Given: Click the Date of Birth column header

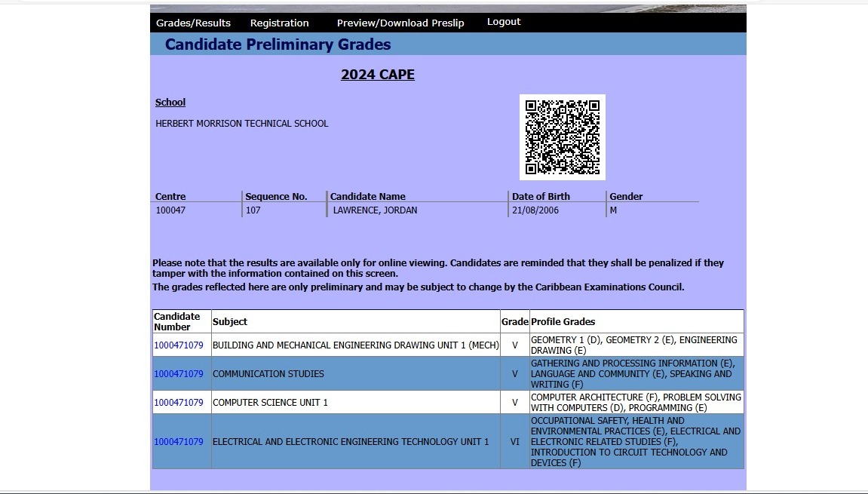Looking at the screenshot, I should (x=541, y=197).
